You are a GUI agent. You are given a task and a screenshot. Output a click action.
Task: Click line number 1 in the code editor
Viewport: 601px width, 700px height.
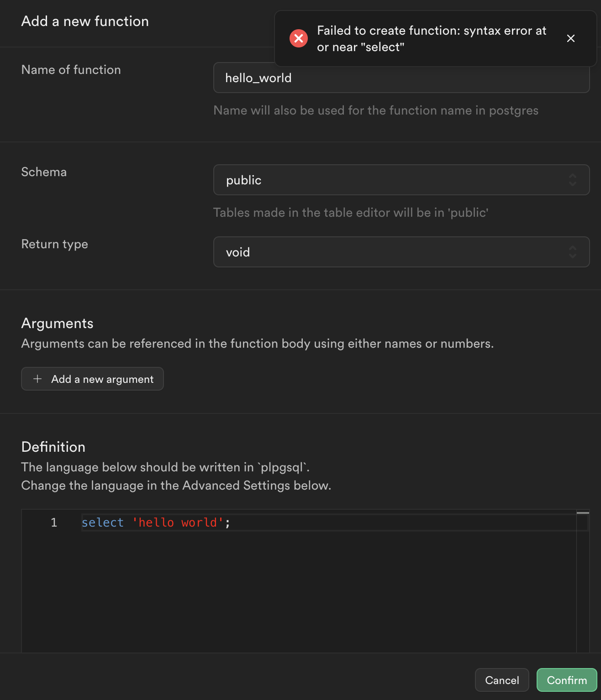tap(54, 522)
